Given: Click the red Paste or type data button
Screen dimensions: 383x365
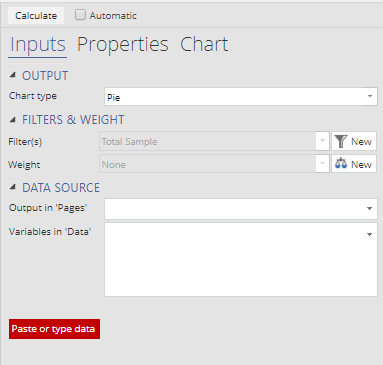Looking at the screenshot, I should [54, 329].
